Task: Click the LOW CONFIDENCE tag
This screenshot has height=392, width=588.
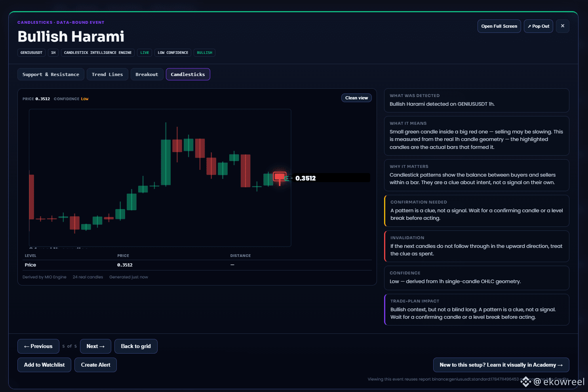Action: click(x=173, y=53)
